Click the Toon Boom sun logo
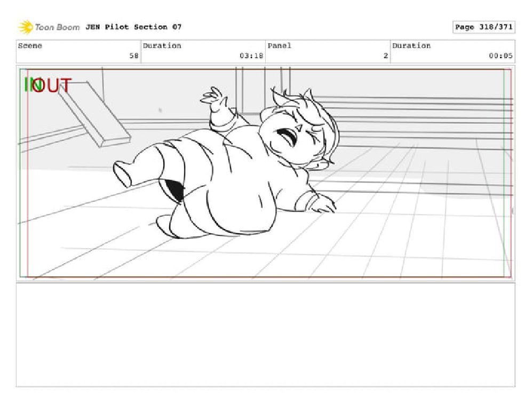The width and height of the screenshot is (532, 411). point(26,27)
